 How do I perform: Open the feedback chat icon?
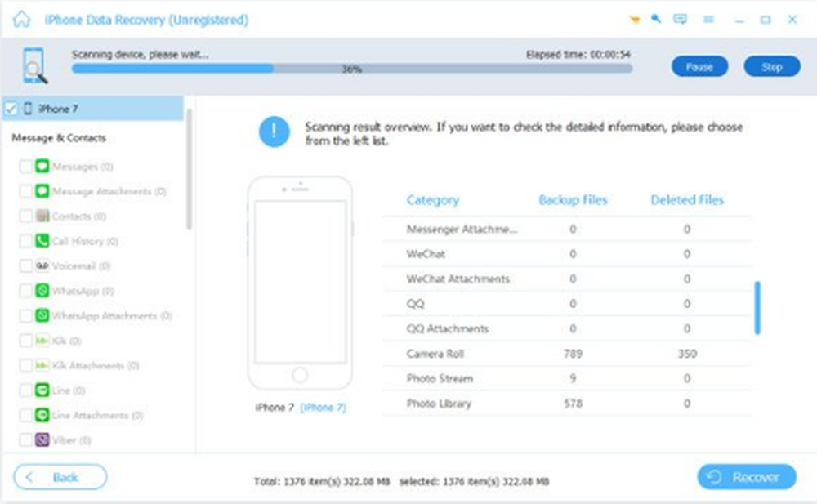[x=680, y=20]
